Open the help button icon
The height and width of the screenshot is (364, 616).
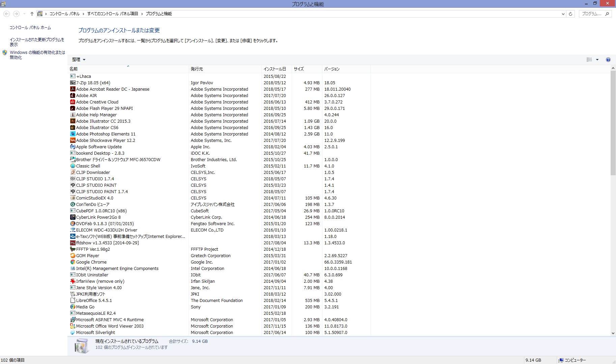(x=608, y=60)
